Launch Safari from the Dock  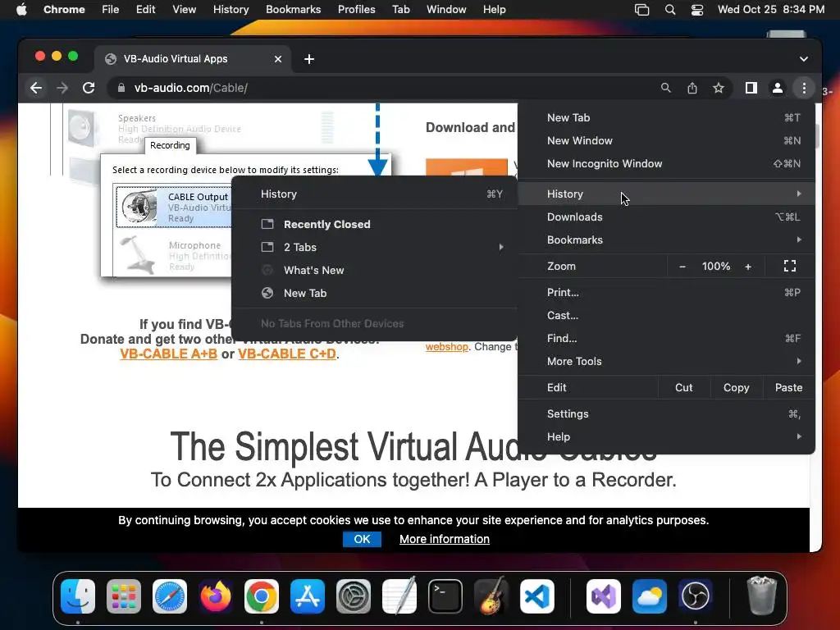point(170,596)
